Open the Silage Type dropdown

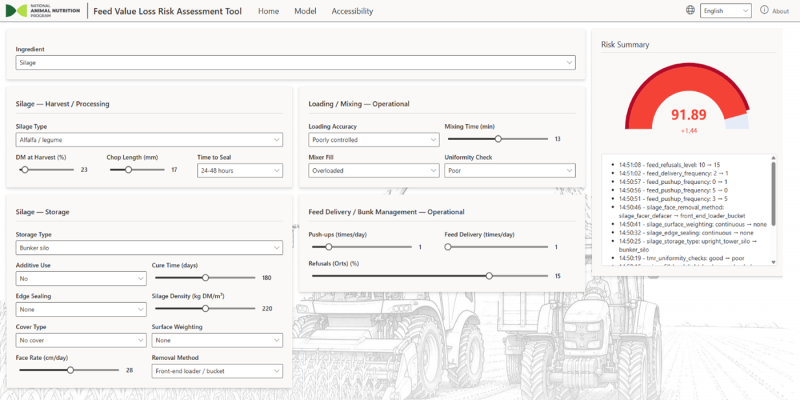click(149, 140)
